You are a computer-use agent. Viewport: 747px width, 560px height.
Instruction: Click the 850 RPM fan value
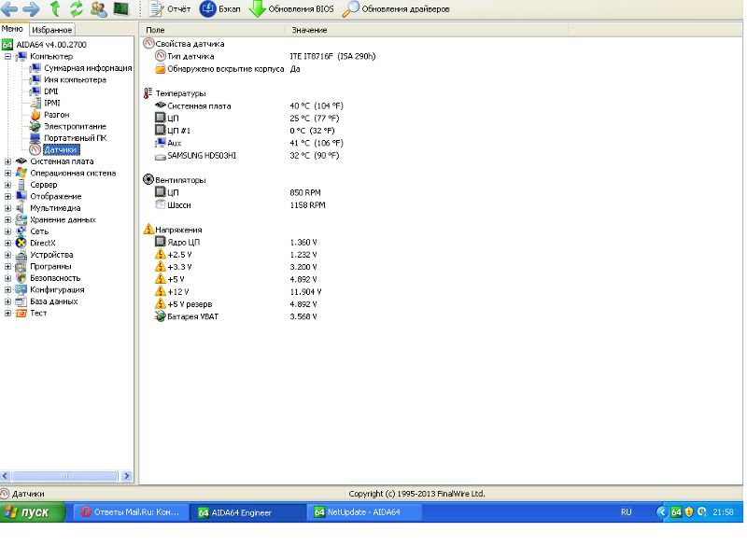point(305,193)
